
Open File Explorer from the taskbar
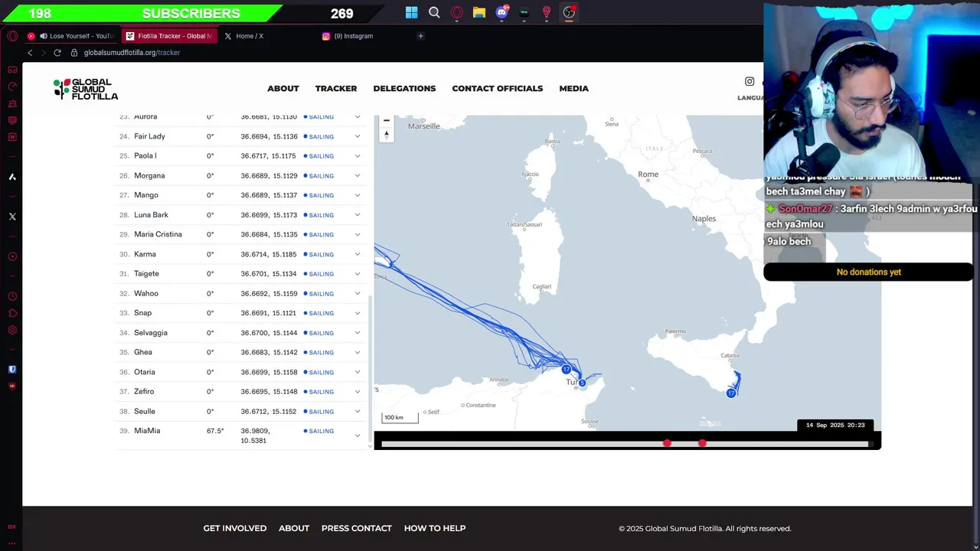click(x=479, y=12)
